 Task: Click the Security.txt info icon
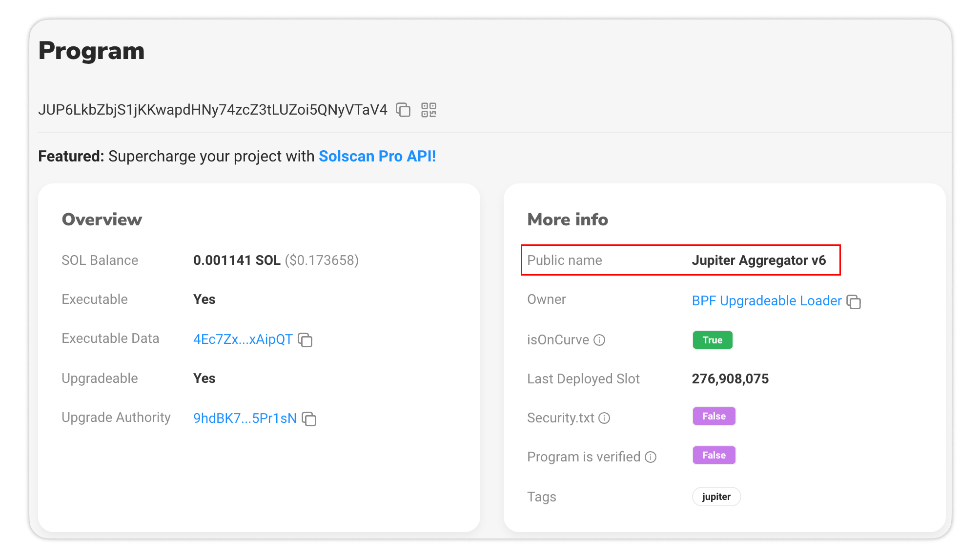click(604, 418)
